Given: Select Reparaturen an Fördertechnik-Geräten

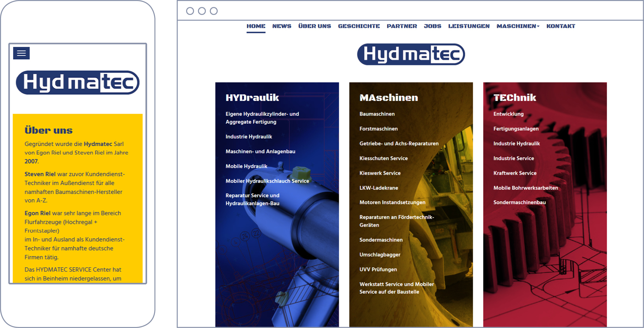Looking at the screenshot, I should pyautogui.click(x=397, y=221).
